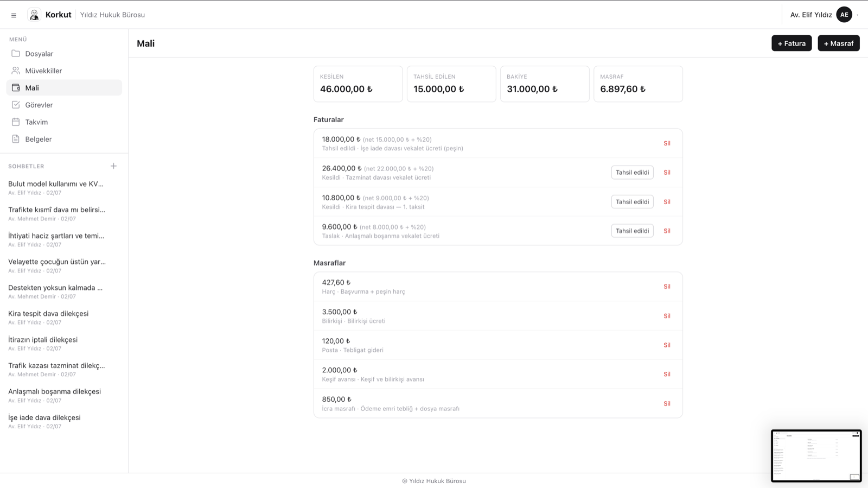Image resolution: width=868 pixels, height=488 pixels.
Task: Delete the 18.000,00 ₺ invoice with Sil
Action: point(667,143)
